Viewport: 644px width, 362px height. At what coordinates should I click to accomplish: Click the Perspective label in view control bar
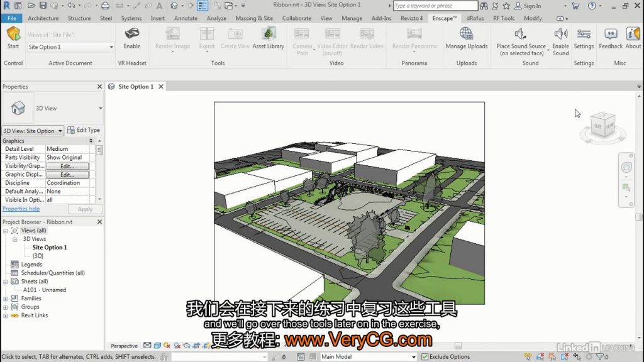(124, 346)
